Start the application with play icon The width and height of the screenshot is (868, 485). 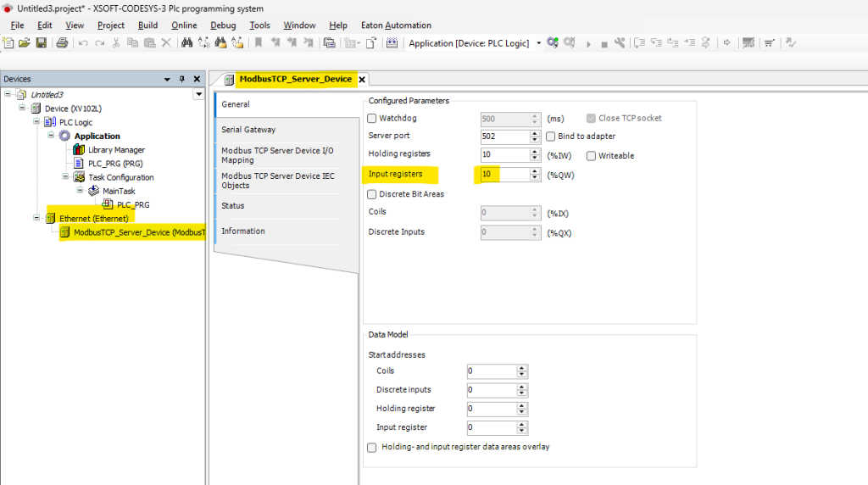pyautogui.click(x=588, y=44)
